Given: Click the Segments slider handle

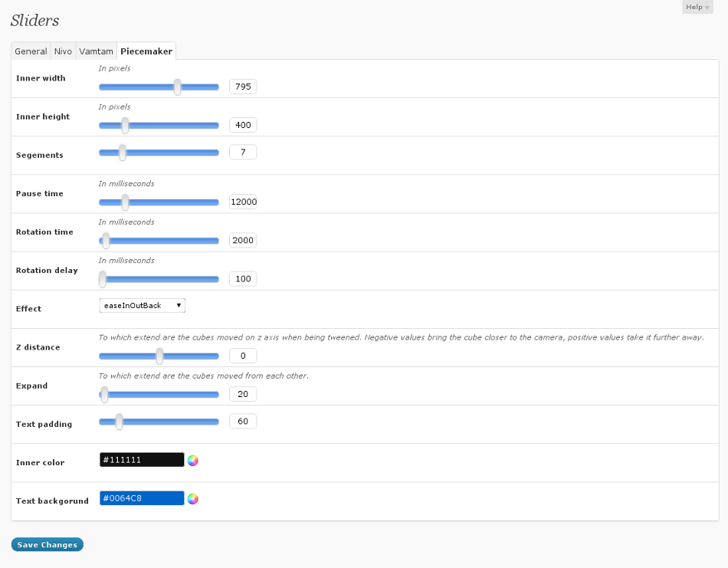Looking at the screenshot, I should (x=122, y=153).
